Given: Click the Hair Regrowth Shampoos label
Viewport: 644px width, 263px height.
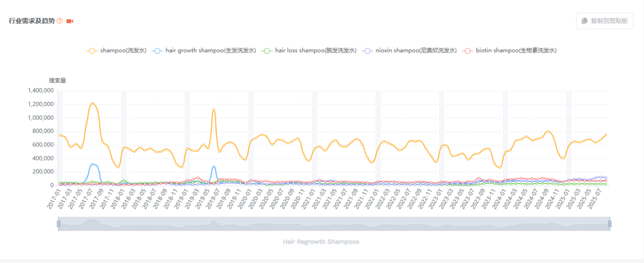Looking at the screenshot, I should point(321,242).
